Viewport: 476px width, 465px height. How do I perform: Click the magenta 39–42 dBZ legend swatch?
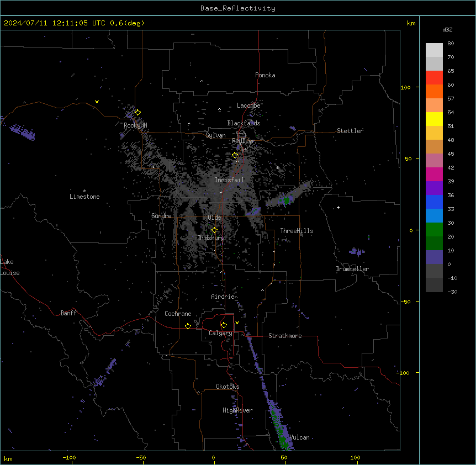434,174
